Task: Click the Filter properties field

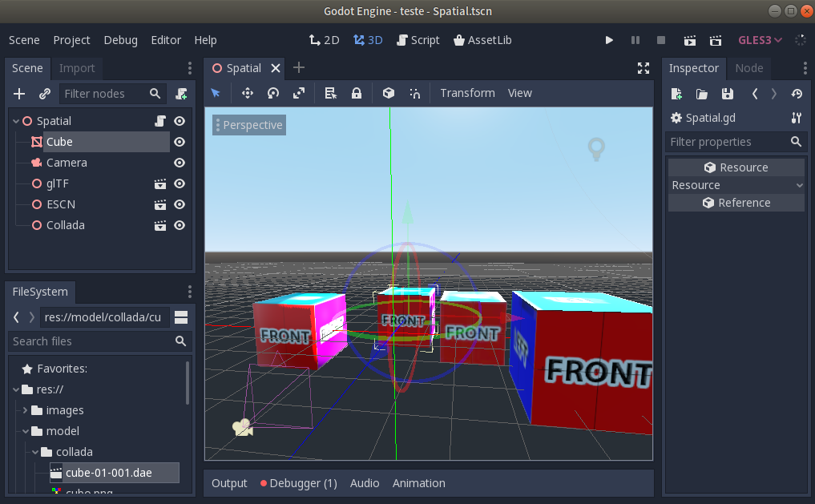Action: coord(736,142)
